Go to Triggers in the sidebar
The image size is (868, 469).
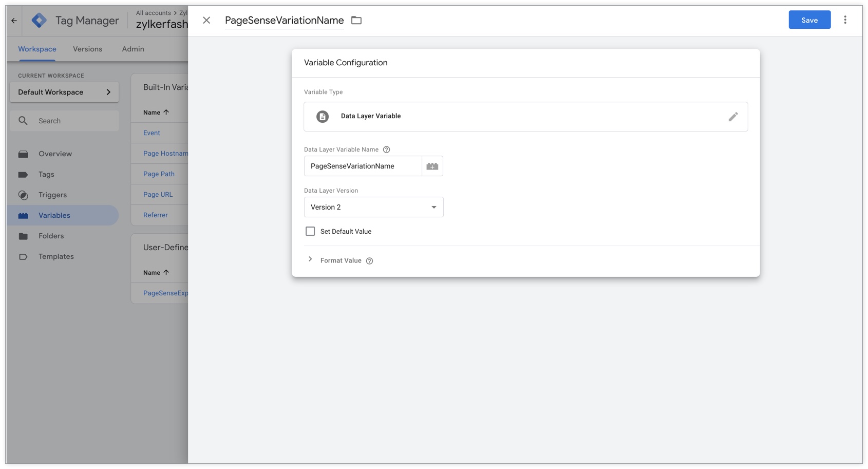(52, 195)
